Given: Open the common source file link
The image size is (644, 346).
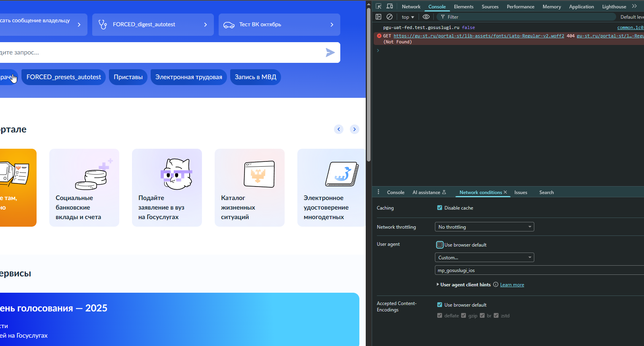Looking at the screenshot, I should click(630, 27).
